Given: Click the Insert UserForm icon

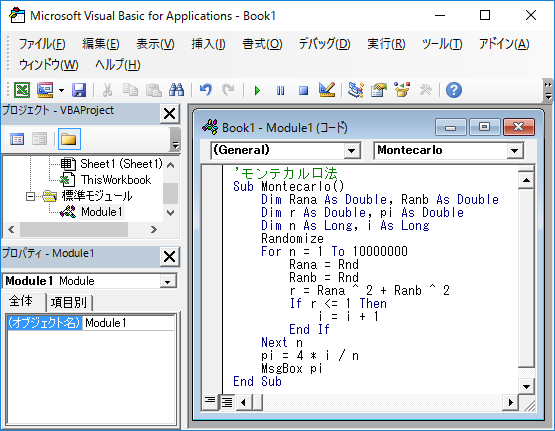Looking at the screenshot, I should click(45, 90).
